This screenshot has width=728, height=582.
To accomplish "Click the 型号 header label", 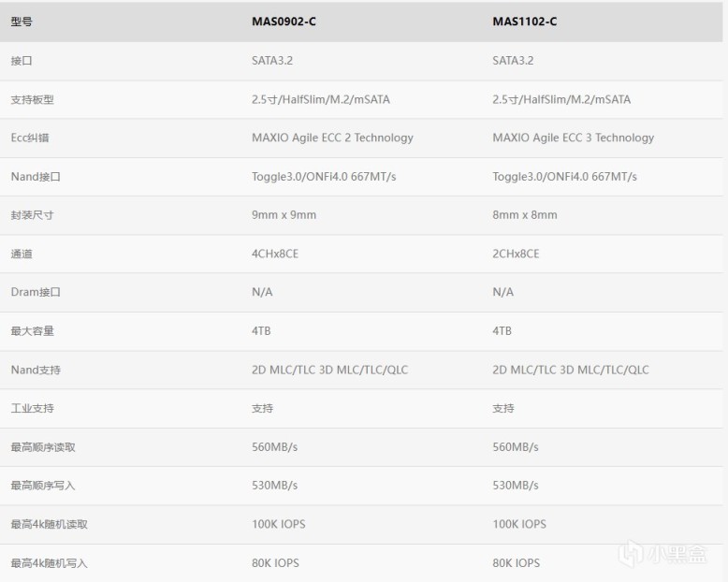I will tap(22, 22).
